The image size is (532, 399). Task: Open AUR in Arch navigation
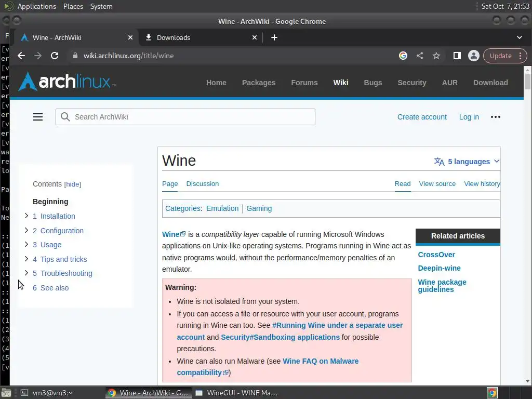449,83
